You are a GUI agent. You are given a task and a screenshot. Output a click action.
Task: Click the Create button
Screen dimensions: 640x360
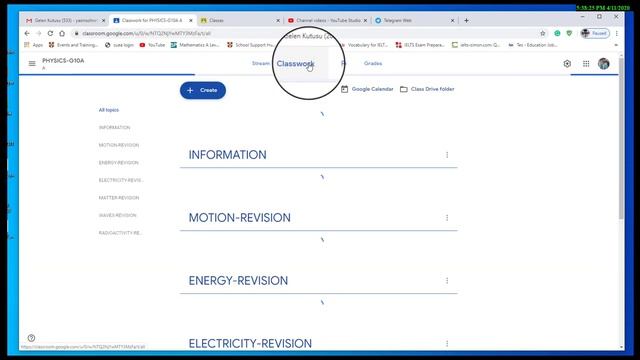coord(203,90)
